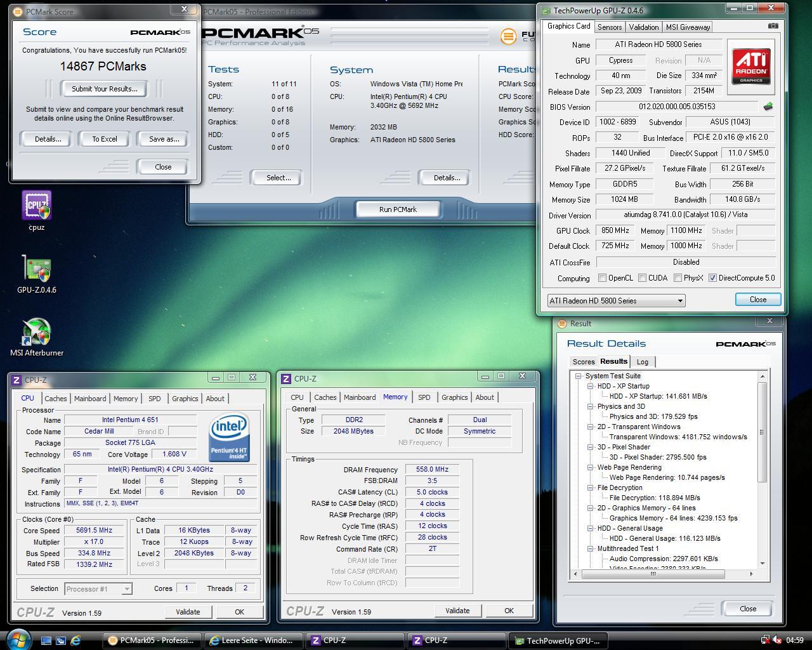Open the Validation tab in GPU-Z
The height and width of the screenshot is (650, 812).
[x=644, y=27]
